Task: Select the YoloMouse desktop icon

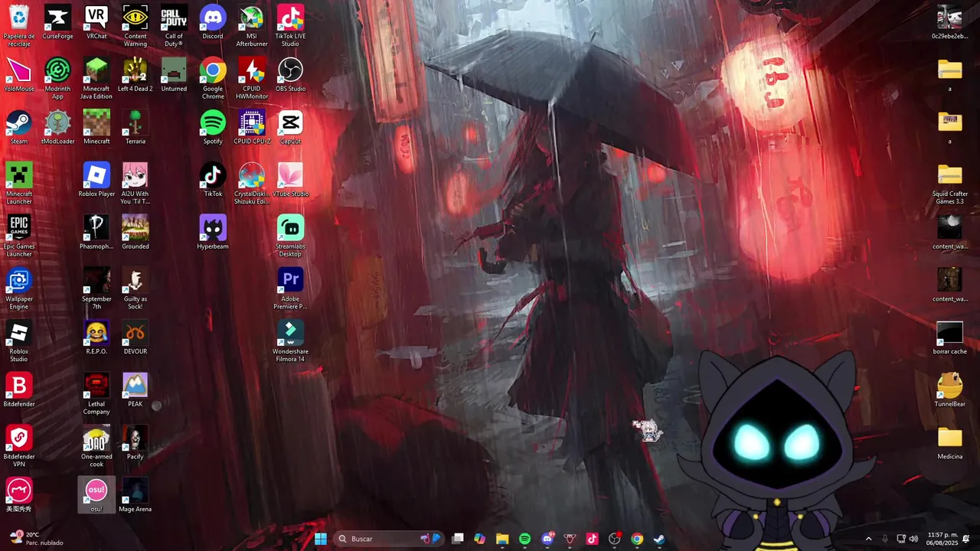Action: pos(19,75)
